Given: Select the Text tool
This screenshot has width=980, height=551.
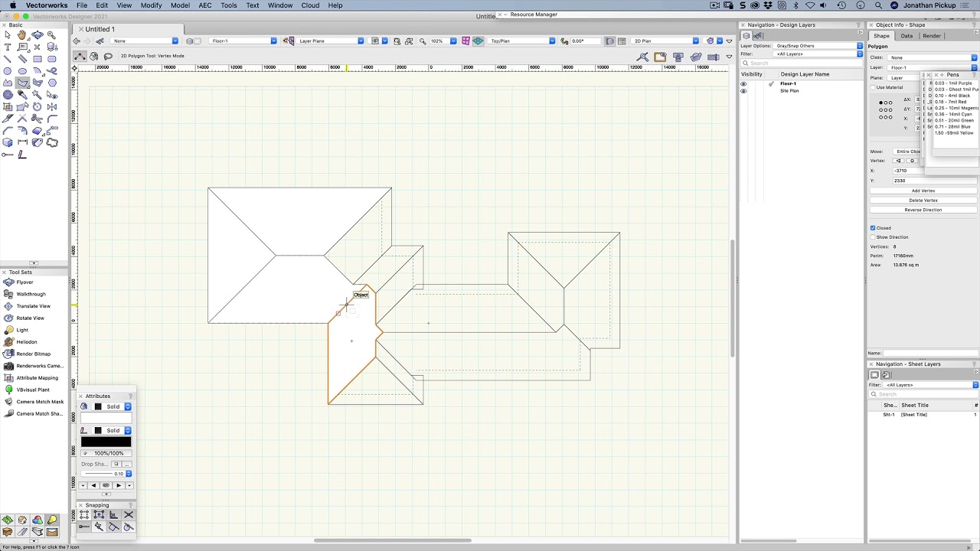Looking at the screenshot, I should 8,47.
